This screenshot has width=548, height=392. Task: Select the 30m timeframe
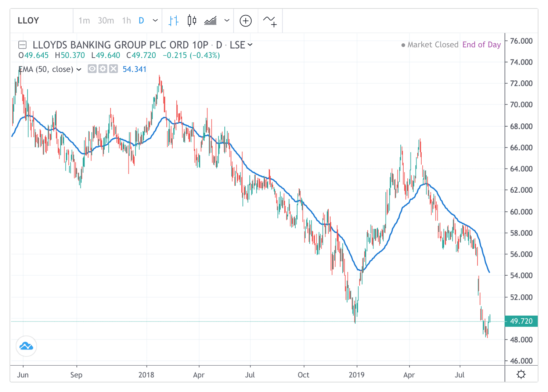tap(106, 21)
